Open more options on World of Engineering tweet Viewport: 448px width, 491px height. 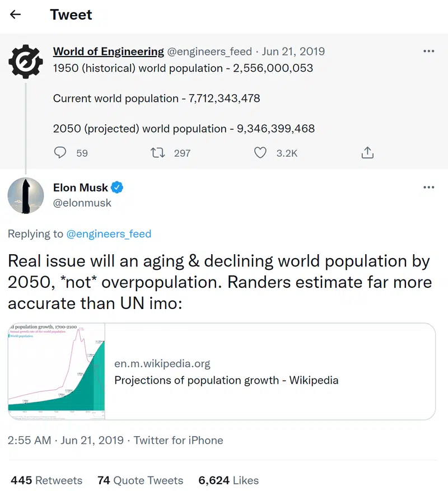pyautogui.click(x=428, y=51)
